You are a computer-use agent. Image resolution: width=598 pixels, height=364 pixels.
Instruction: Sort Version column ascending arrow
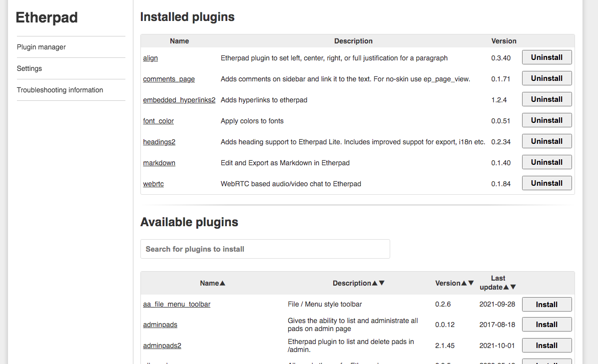click(464, 283)
